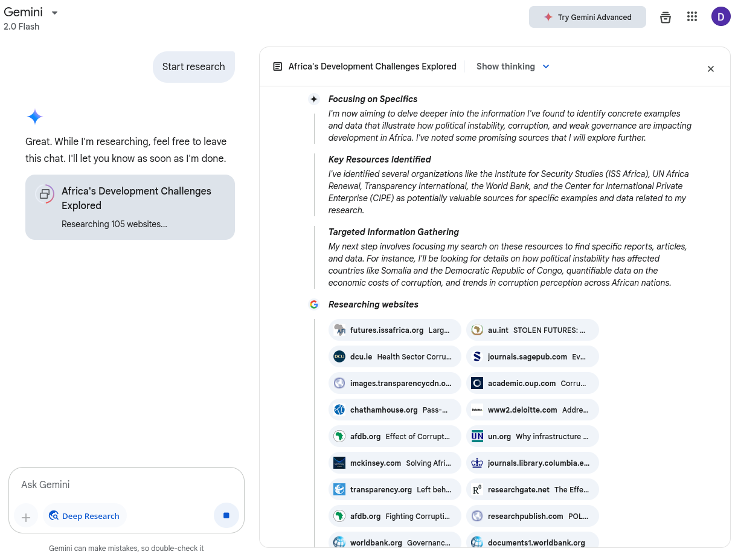Open the images.transparencycdn source chip
The width and height of the screenshot is (738, 560).
pyautogui.click(x=395, y=383)
